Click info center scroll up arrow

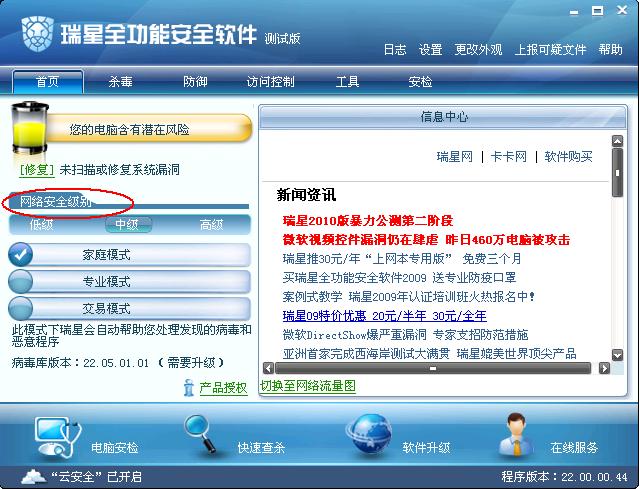(x=617, y=141)
